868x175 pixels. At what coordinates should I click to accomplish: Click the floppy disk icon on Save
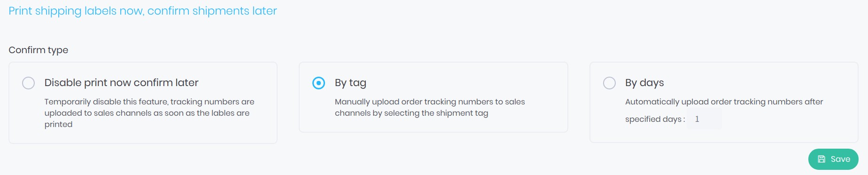point(821,159)
